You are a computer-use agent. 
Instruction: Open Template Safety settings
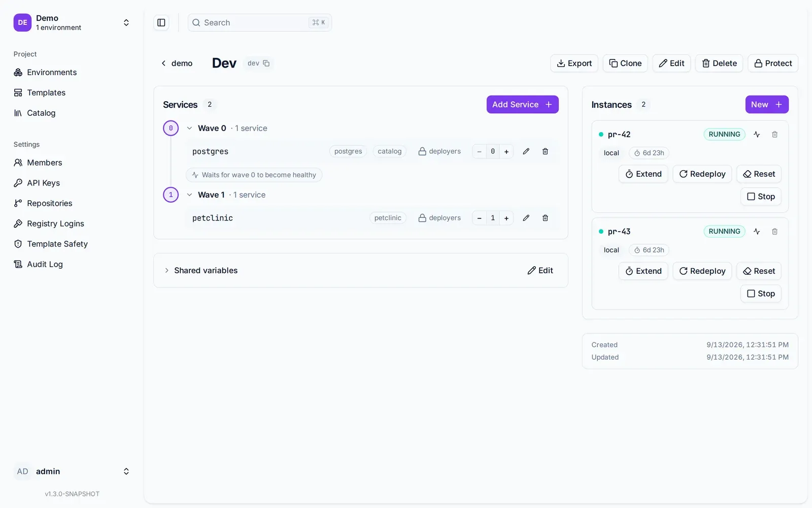click(72, 244)
